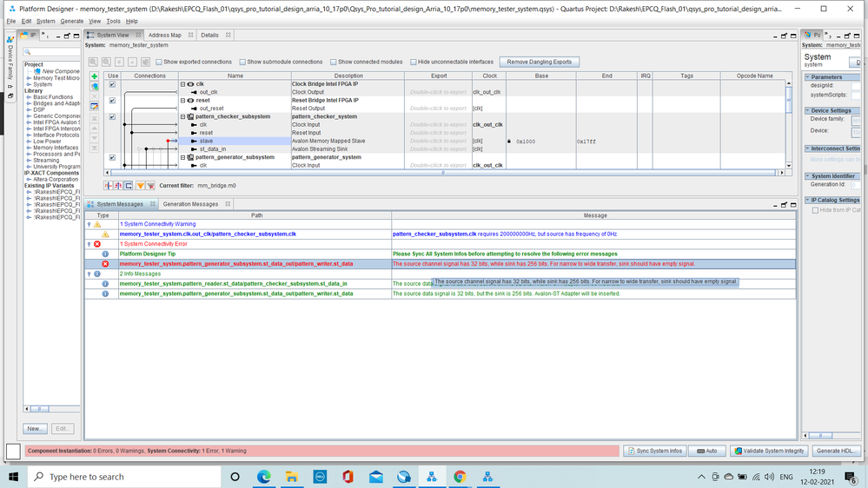Click Remove Dangling Exports button
This screenshot has height=488, width=868.
(x=540, y=62)
